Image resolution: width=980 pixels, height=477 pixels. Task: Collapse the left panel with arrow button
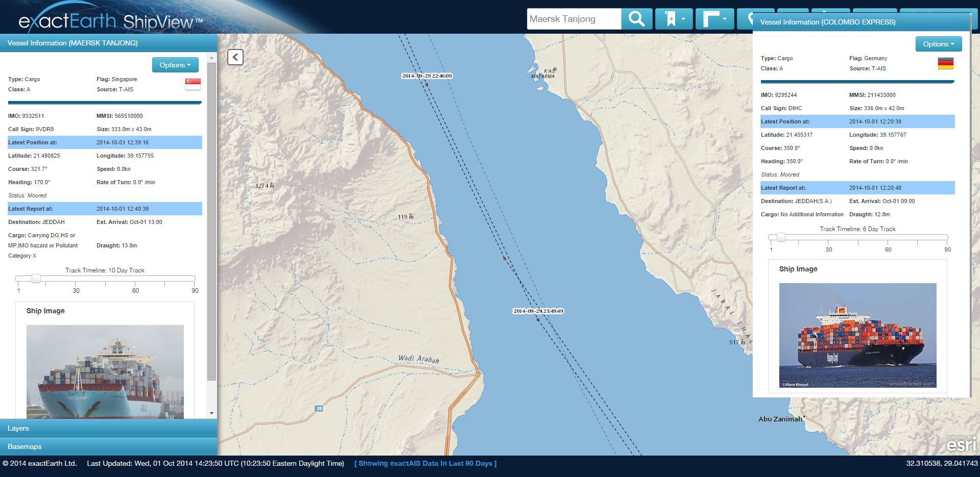[x=235, y=57]
